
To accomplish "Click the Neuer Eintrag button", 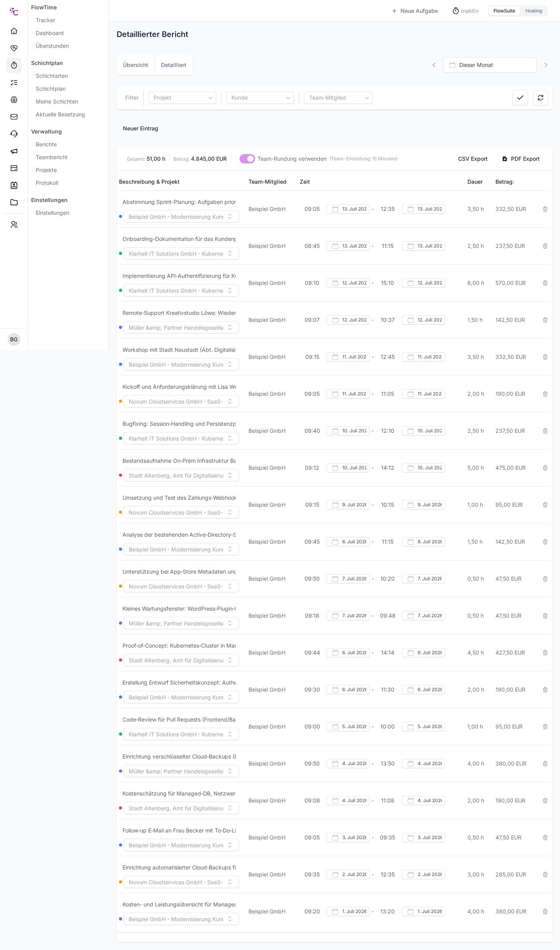I will point(140,128).
